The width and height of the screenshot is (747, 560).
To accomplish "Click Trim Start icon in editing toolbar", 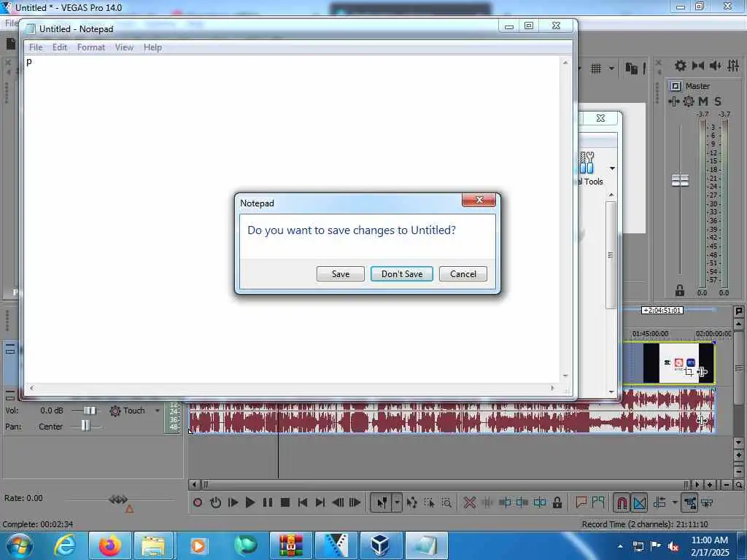I will 505,502.
